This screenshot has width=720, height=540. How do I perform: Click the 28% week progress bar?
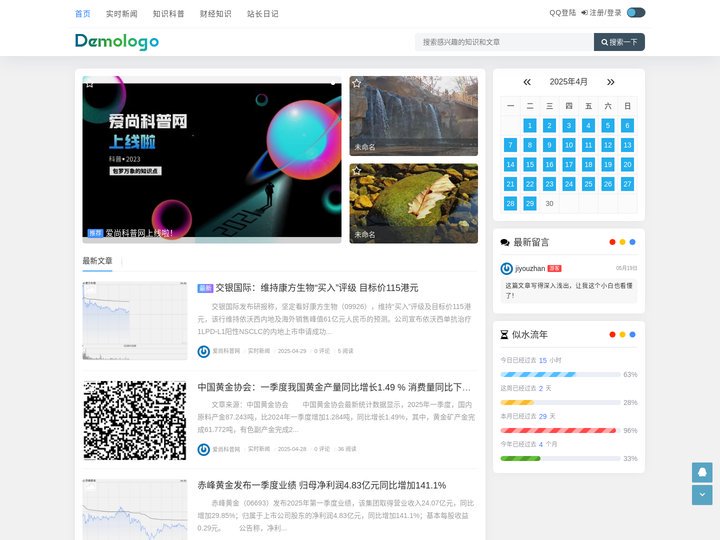(560, 403)
